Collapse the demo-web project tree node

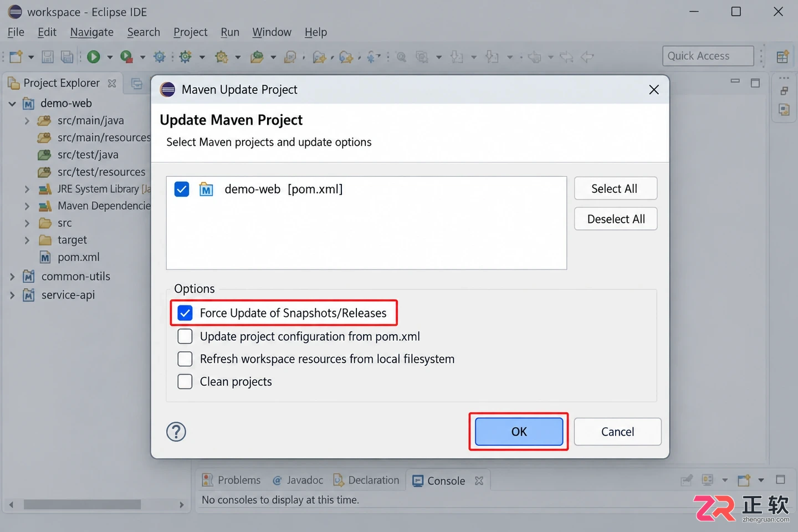(12, 104)
